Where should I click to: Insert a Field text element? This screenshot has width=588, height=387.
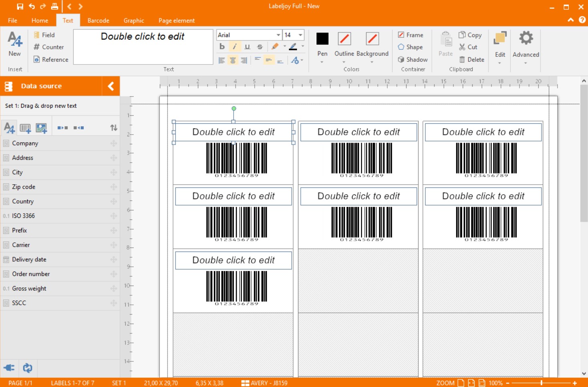(x=44, y=35)
